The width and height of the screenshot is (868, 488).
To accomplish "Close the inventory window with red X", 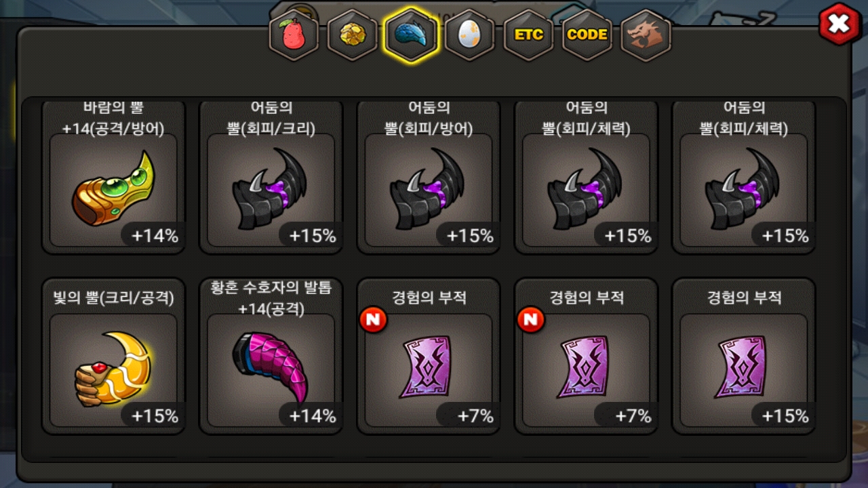I will point(840,24).
